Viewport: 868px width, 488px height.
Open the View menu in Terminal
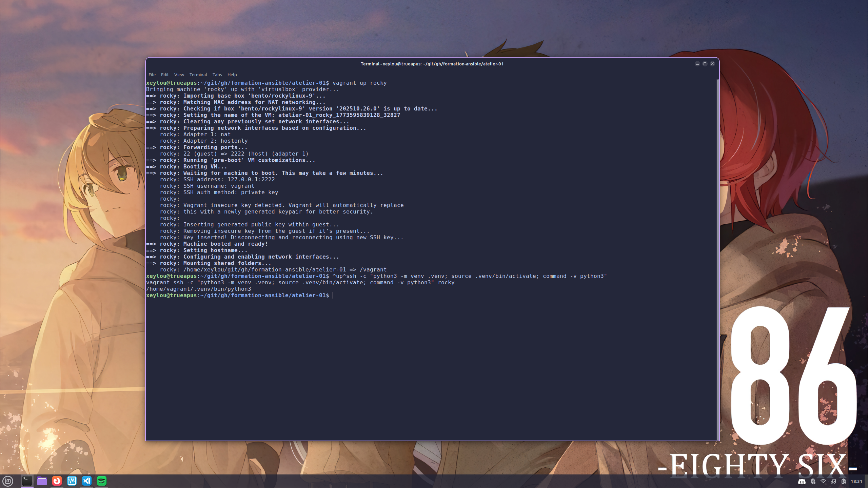click(x=179, y=75)
